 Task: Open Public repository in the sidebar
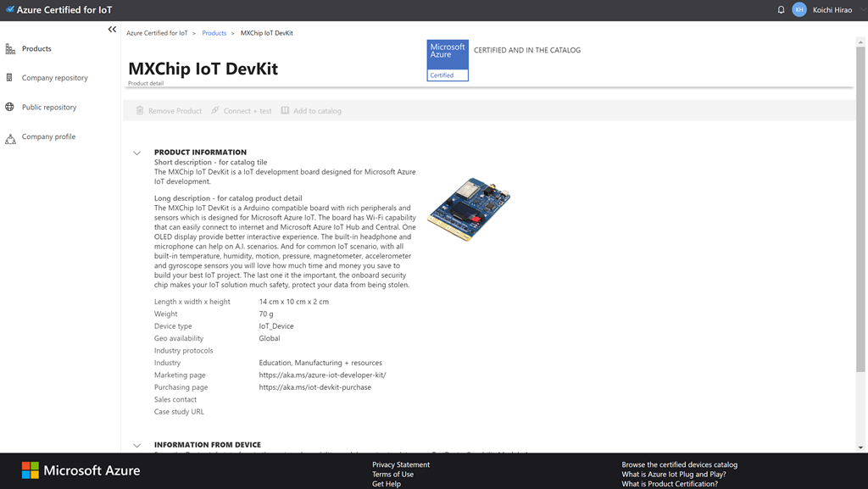click(49, 108)
